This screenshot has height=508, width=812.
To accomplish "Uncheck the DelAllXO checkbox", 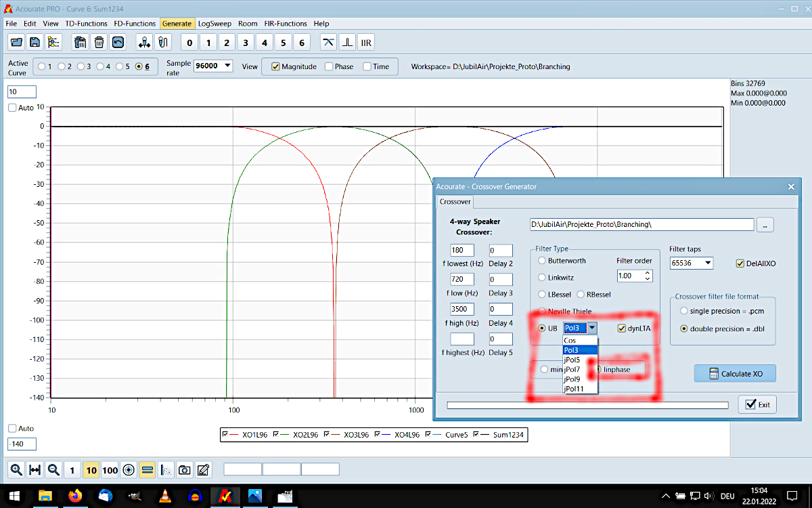I will coord(740,263).
